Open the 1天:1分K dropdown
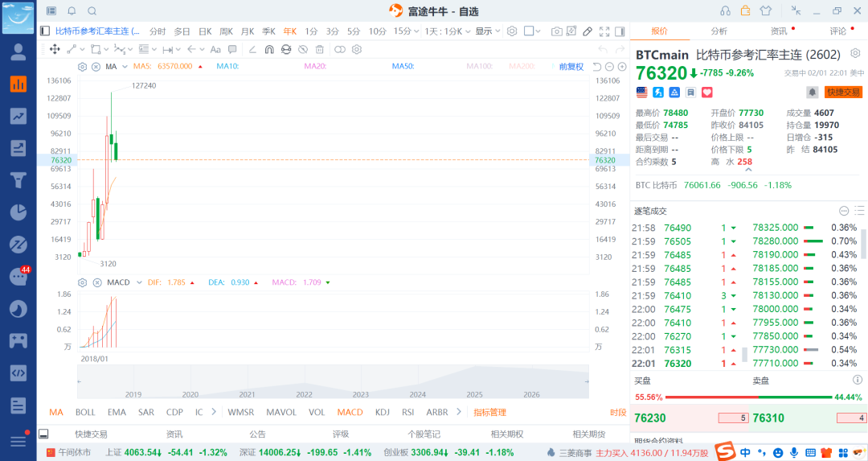This screenshot has width=868, height=461. pos(448,31)
